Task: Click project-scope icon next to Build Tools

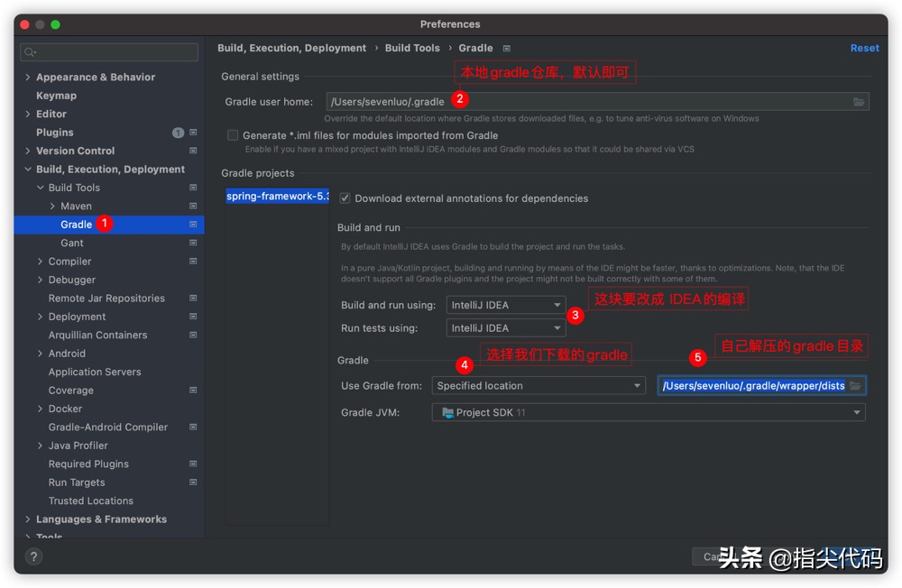Action: pyautogui.click(x=193, y=188)
